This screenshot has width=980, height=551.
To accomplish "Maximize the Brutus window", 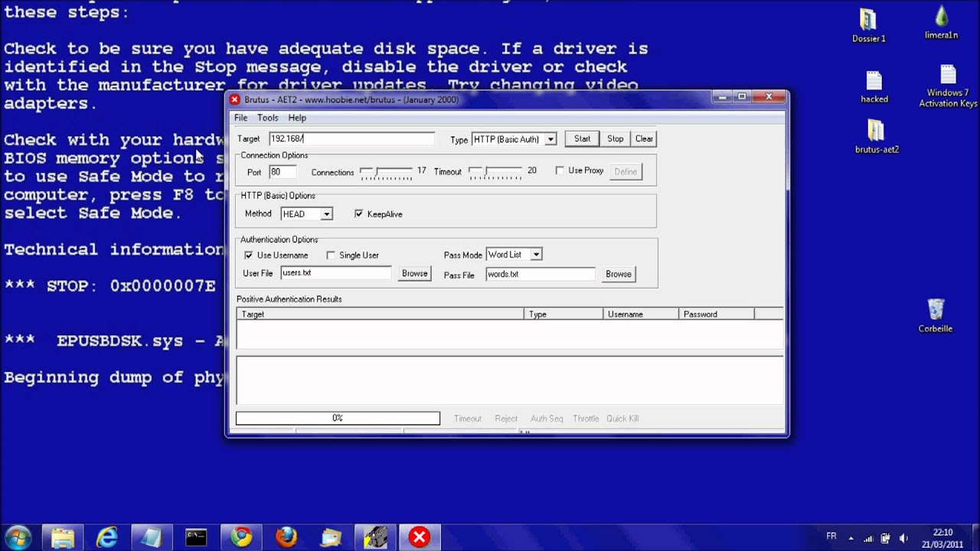I will tap(742, 96).
